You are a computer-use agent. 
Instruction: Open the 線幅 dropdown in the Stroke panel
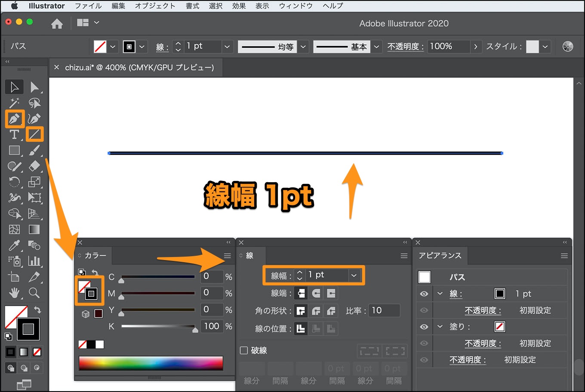(x=354, y=275)
